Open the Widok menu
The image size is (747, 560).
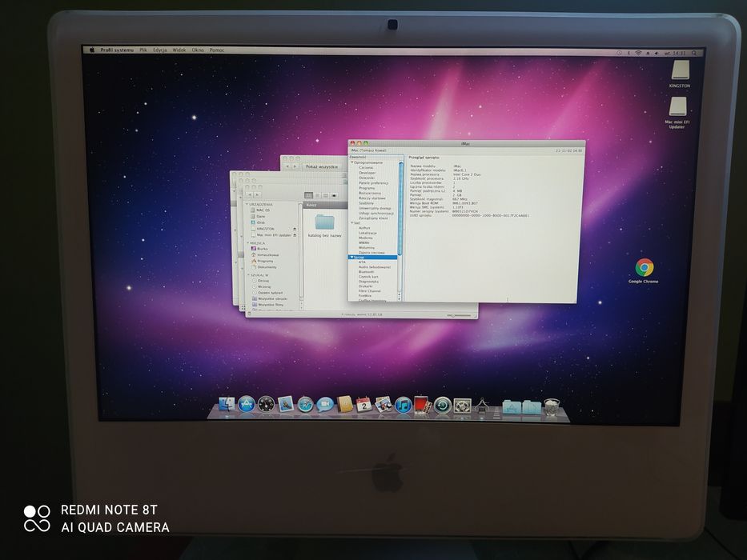[x=179, y=50]
